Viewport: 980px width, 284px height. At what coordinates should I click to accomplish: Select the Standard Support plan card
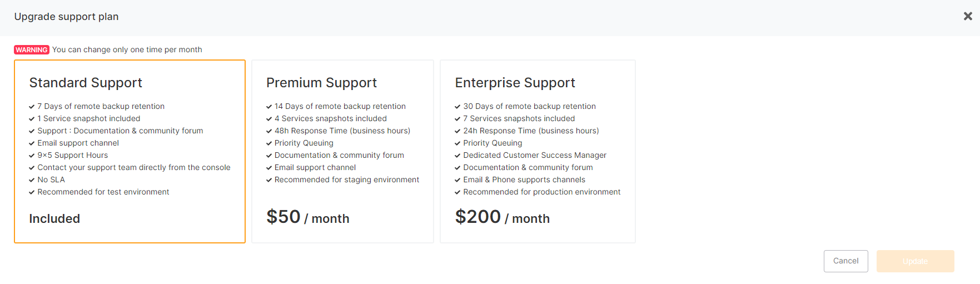click(130, 151)
